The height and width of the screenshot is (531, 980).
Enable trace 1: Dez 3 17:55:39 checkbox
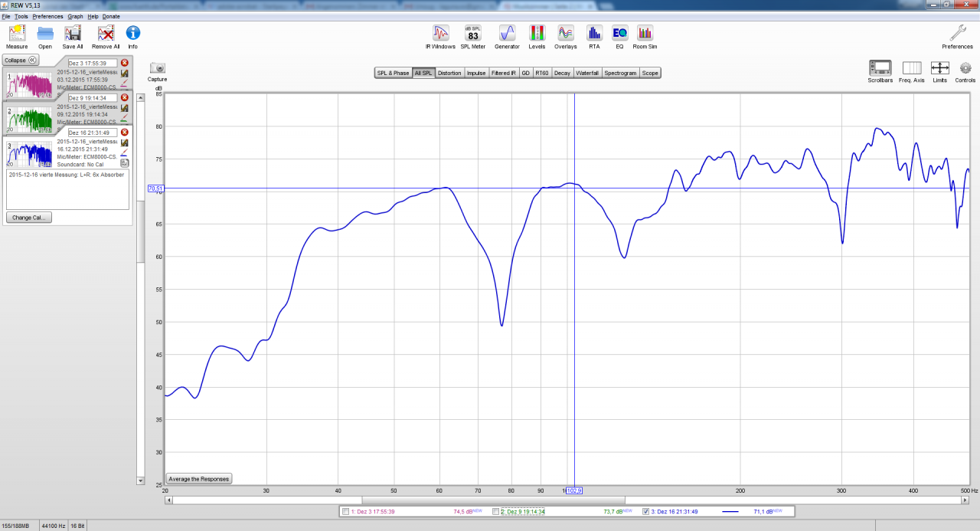(346, 511)
